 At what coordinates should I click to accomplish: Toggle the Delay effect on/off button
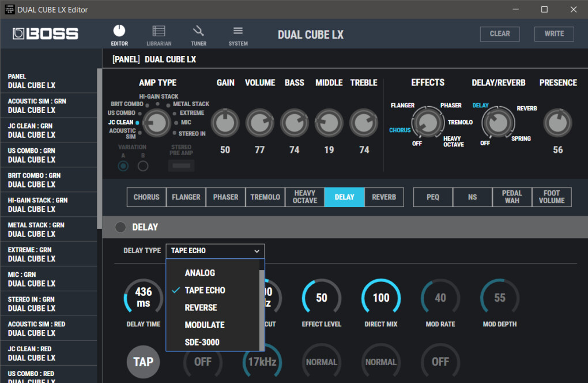pos(120,227)
